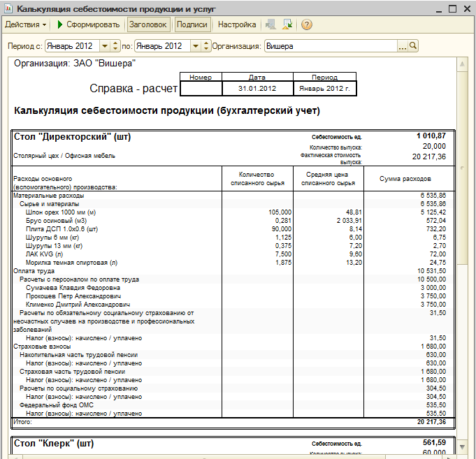Open the help question mark icon
Screen dimensions: 476x459
[307, 24]
